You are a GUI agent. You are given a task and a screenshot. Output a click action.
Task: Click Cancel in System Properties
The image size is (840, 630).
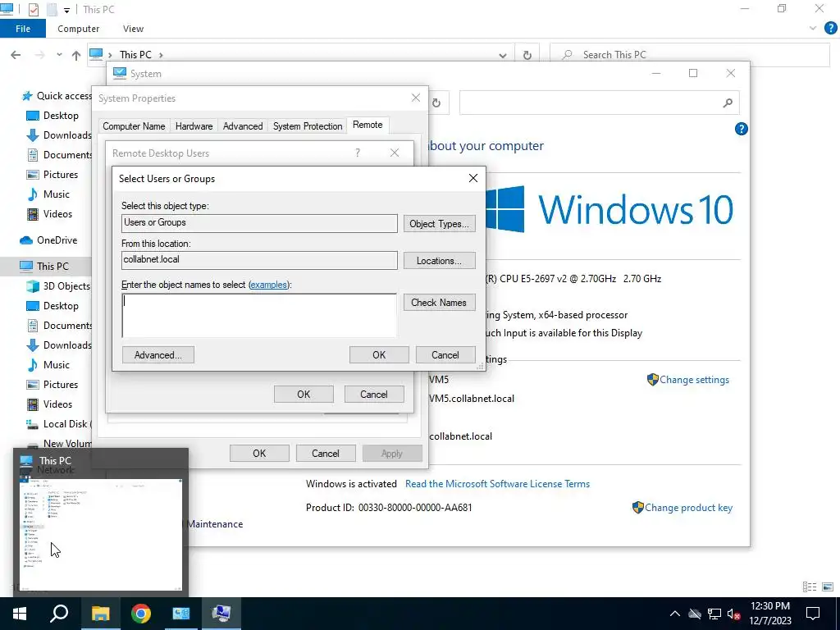coord(326,454)
